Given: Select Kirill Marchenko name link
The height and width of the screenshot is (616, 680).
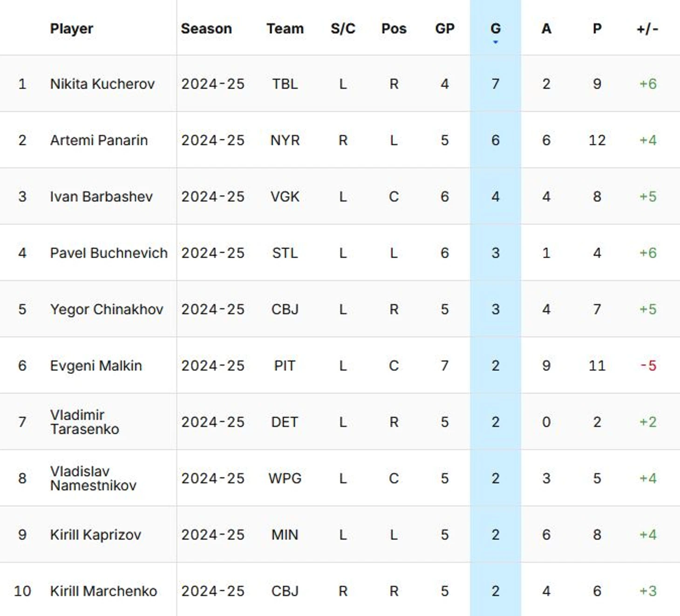Looking at the screenshot, I should pos(103,591).
